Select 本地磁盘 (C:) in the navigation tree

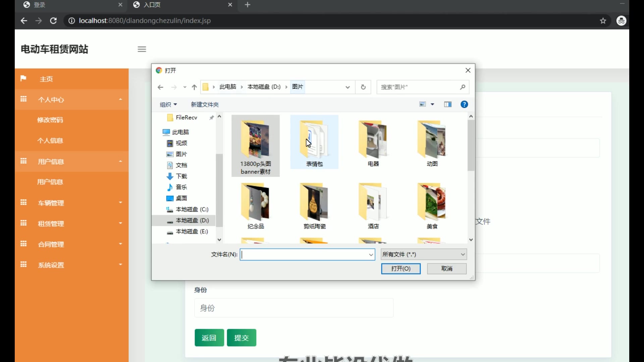pos(192,209)
